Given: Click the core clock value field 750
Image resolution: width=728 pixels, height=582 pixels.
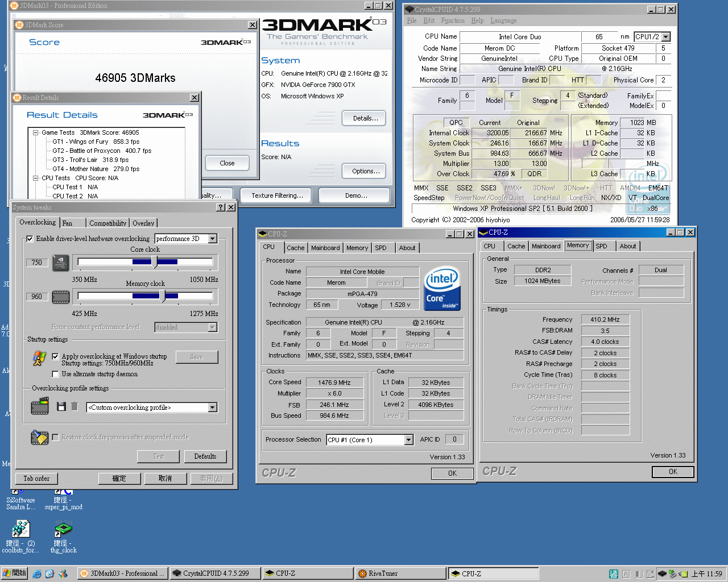Looking at the screenshot, I should 37,263.
